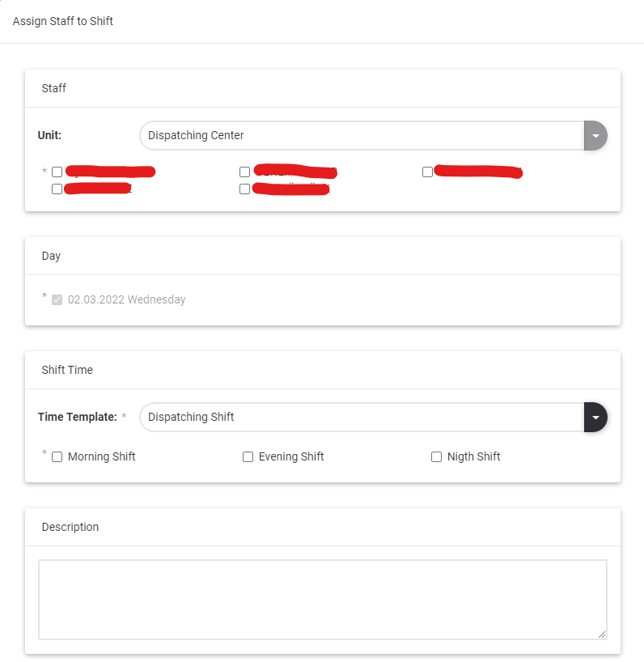
Task: Click the Day panel header
Action: (52, 256)
